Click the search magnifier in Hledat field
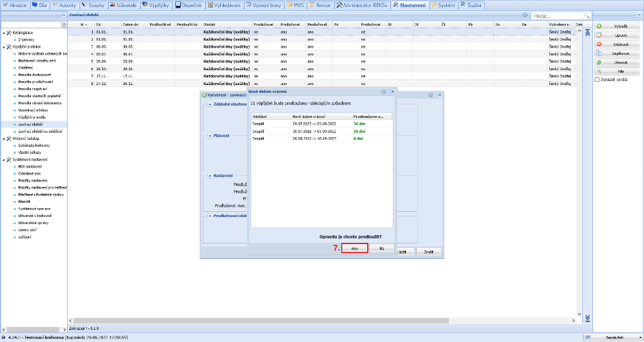The image size is (644, 342). tap(586, 15)
